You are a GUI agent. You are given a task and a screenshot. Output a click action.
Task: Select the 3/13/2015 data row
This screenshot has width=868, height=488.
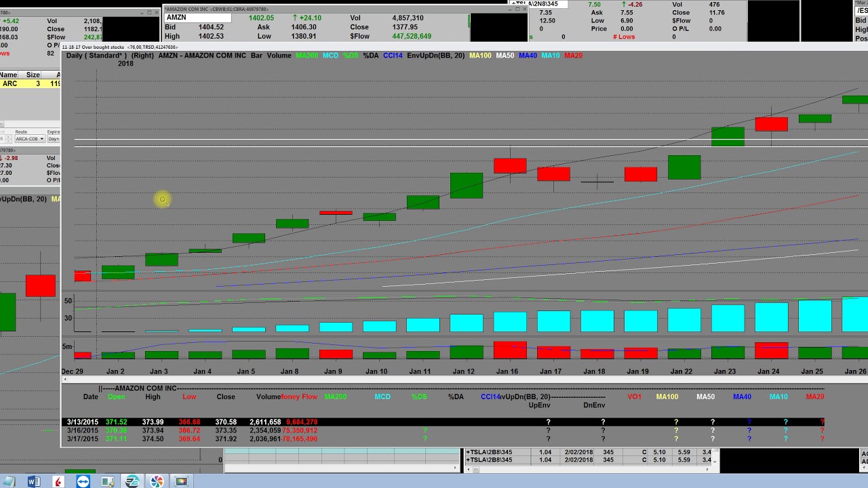point(443,422)
